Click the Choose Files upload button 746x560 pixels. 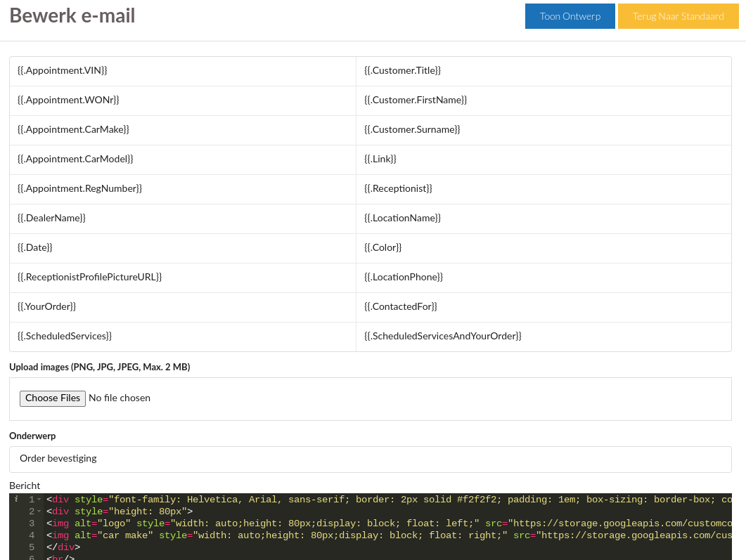coord(52,398)
